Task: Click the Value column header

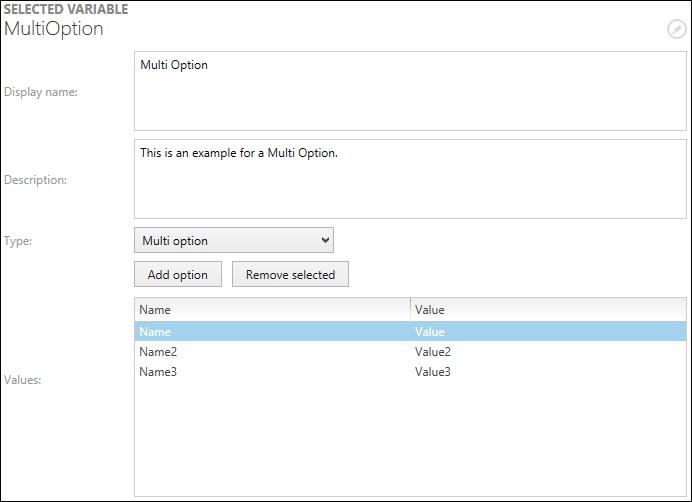Action: point(548,310)
